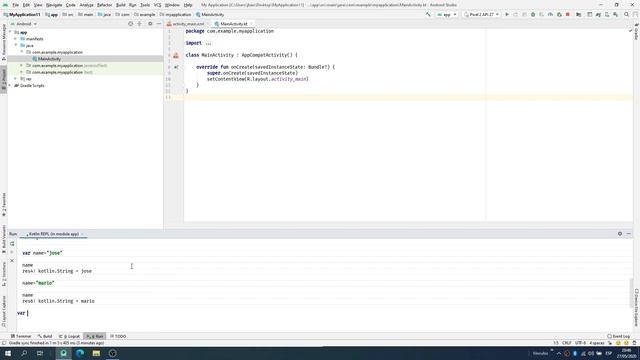Open the Terminal tool window

click(21, 336)
